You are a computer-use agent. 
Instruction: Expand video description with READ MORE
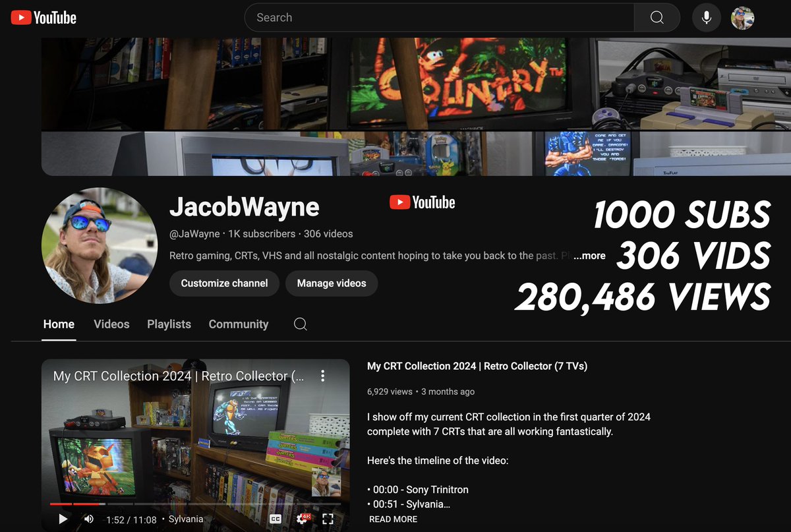pos(393,519)
